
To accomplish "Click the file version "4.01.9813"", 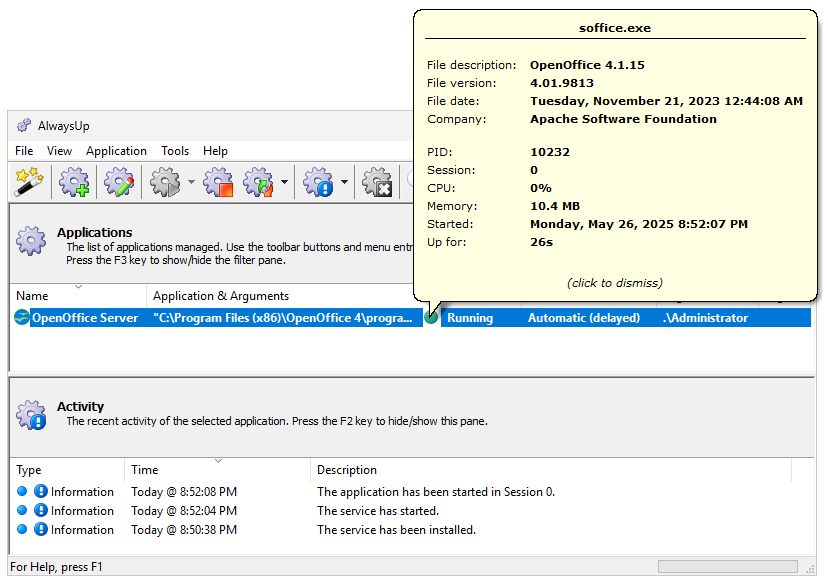I will 562,83.
